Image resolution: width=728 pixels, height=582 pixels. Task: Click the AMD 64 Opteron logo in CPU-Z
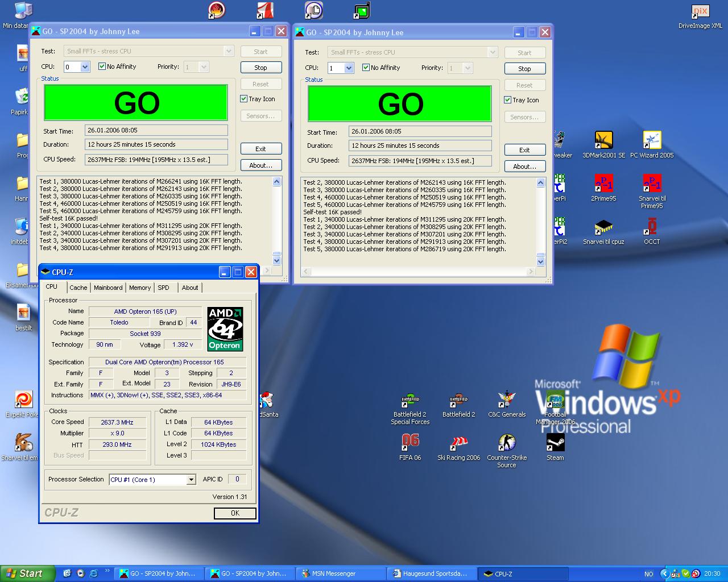[225, 329]
